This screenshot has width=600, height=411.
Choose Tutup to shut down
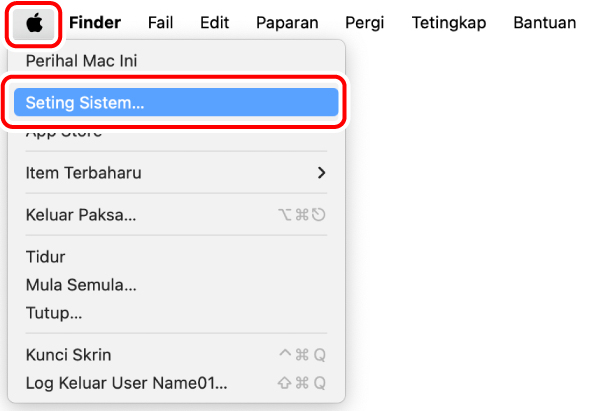[x=54, y=313]
